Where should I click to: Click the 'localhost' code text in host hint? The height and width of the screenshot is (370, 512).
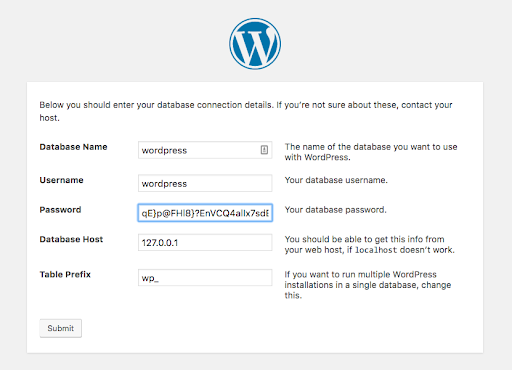(376, 250)
